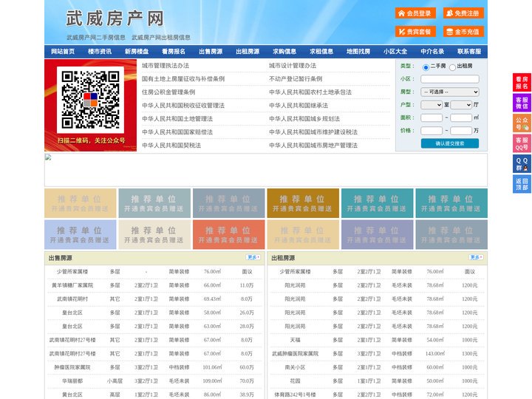Open 城市设计管理办法 link

click(x=293, y=66)
